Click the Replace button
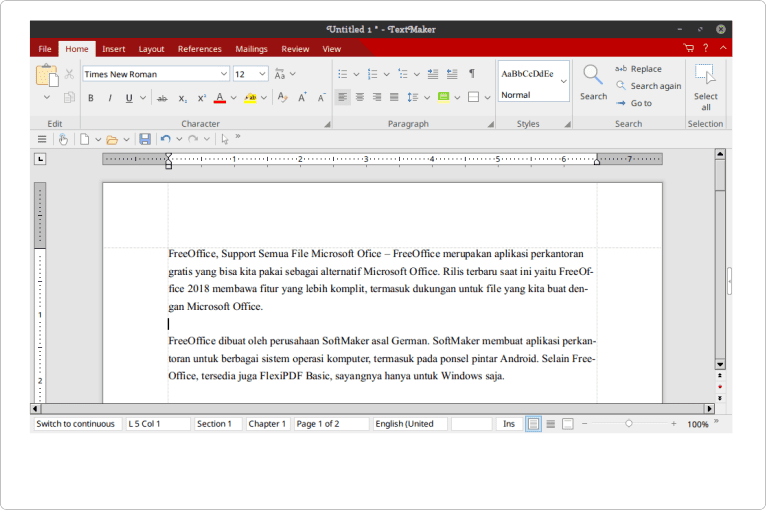Viewport: 766px width, 510px height. click(638, 69)
